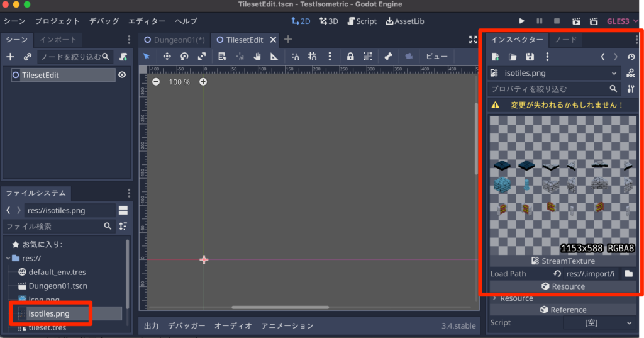Open isotiles.png object dropdown
644x338 pixels.
click(x=555, y=73)
